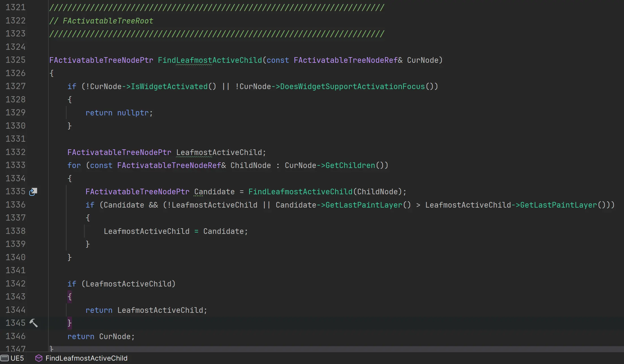Select FindLeafmostActiveChild breadcrumb text in status bar

[x=86, y=358]
